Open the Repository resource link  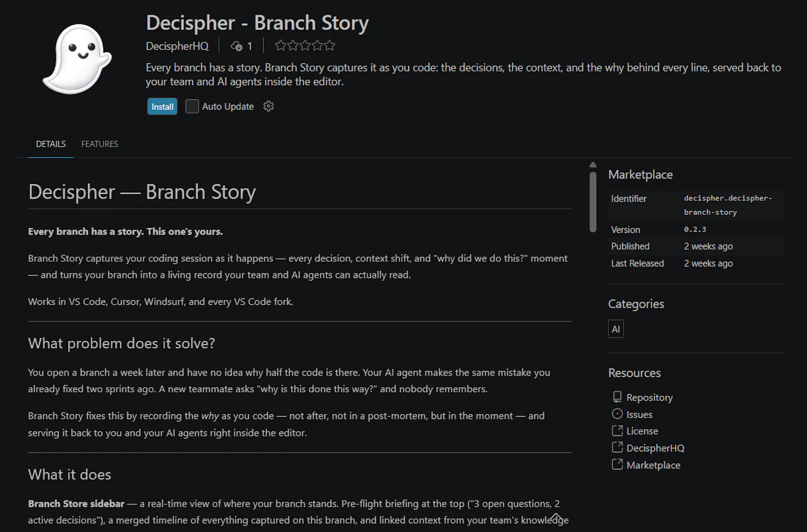pyautogui.click(x=649, y=397)
